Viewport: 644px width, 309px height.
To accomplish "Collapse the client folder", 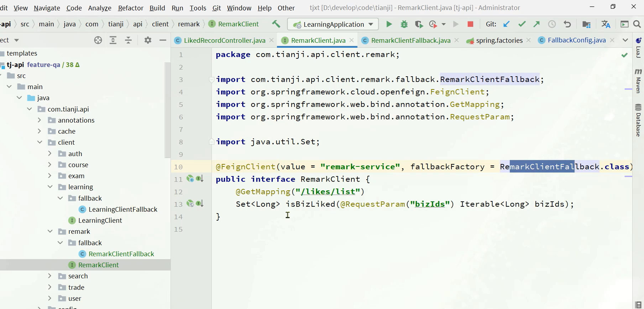I will [x=40, y=142].
